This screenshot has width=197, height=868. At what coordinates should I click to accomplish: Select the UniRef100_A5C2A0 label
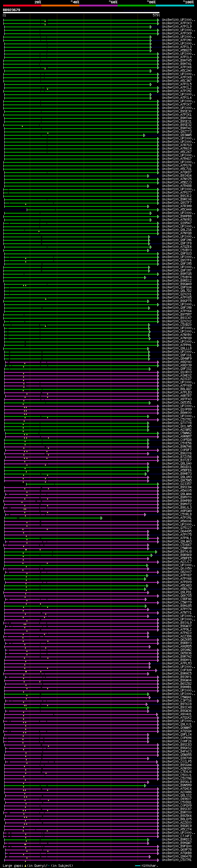[177, 71]
